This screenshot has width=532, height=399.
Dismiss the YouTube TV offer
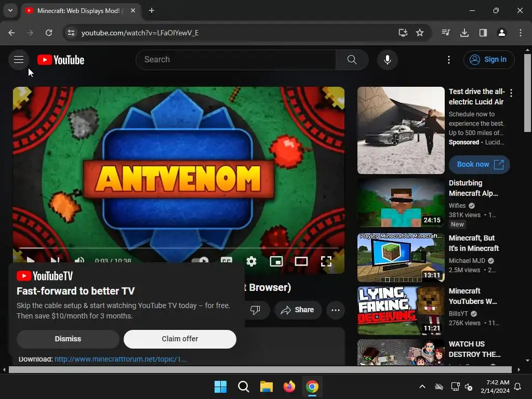tap(68, 339)
